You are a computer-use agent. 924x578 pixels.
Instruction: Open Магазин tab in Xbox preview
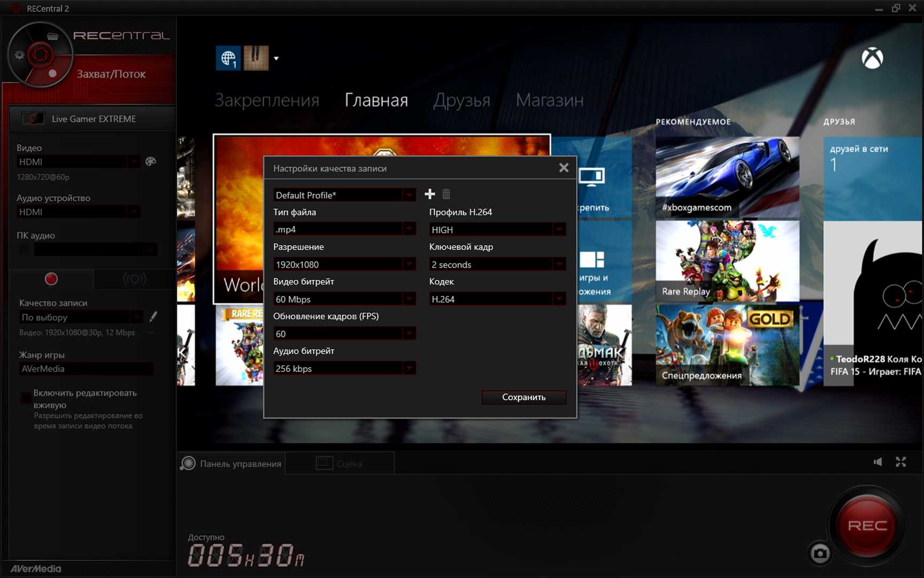pos(550,100)
